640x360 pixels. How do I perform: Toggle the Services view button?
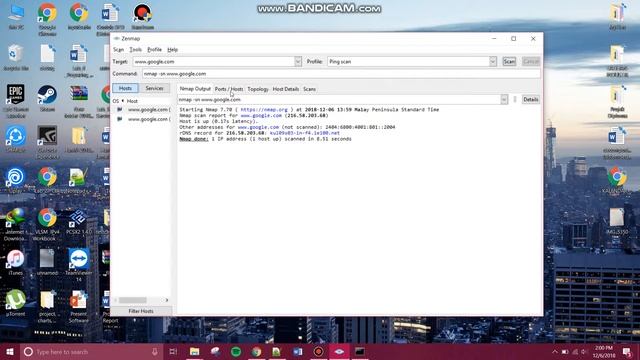[154, 88]
